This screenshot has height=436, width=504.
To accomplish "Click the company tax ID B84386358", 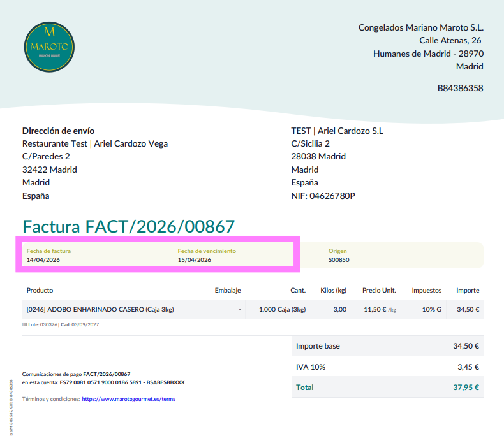I will [x=460, y=88].
